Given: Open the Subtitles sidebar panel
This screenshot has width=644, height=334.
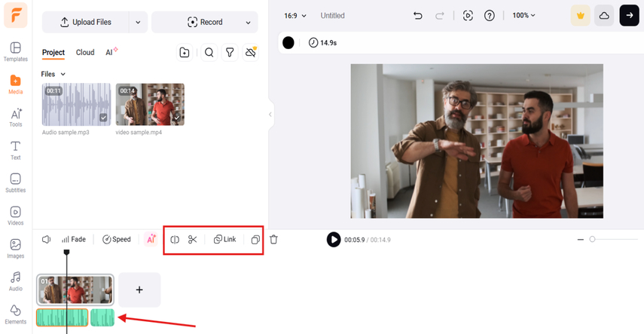Looking at the screenshot, I should [x=16, y=183].
